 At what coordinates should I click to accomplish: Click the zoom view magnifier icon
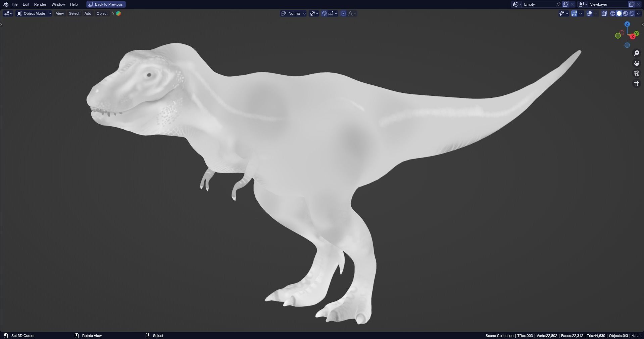click(636, 53)
